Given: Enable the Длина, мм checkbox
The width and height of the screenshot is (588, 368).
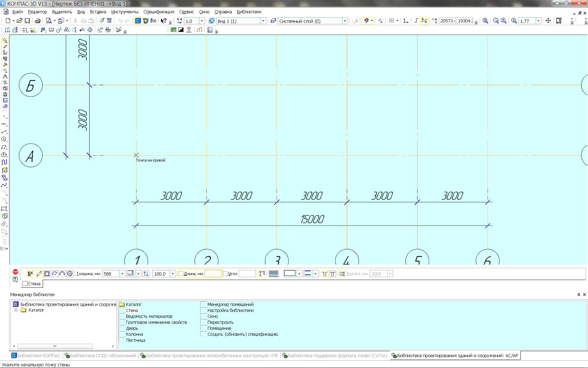Looking at the screenshot, I should [181, 274].
